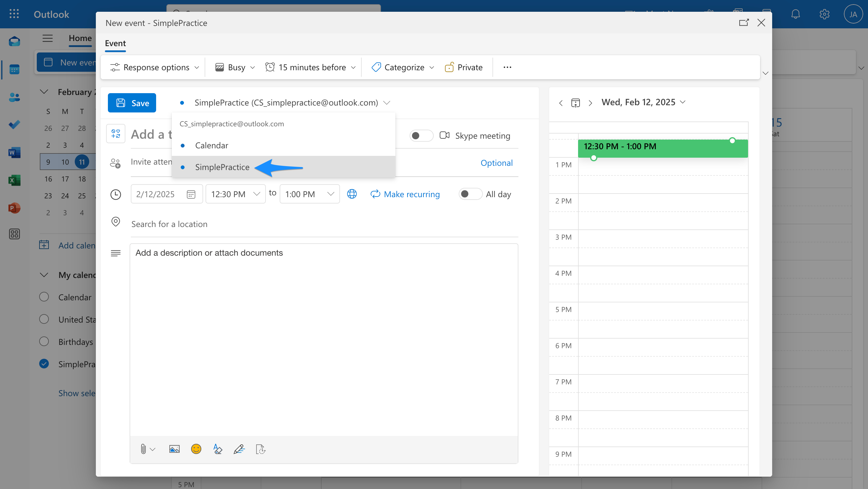Click the scheduling poll icon beside title
The height and width of the screenshot is (489, 868).
pos(115,134)
